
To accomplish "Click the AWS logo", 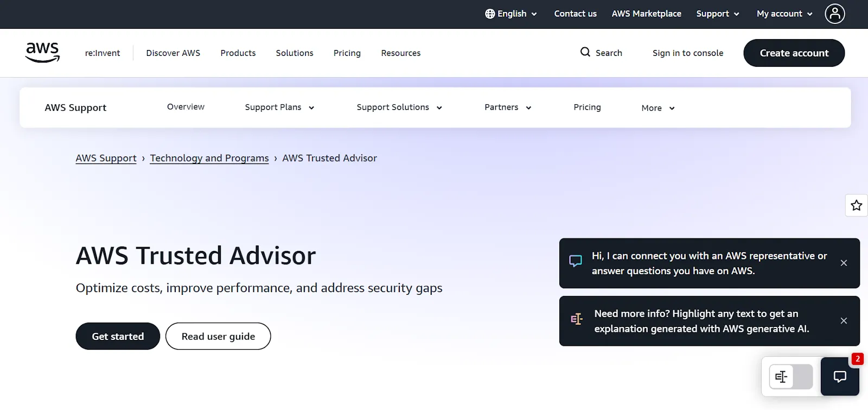I will [42, 53].
